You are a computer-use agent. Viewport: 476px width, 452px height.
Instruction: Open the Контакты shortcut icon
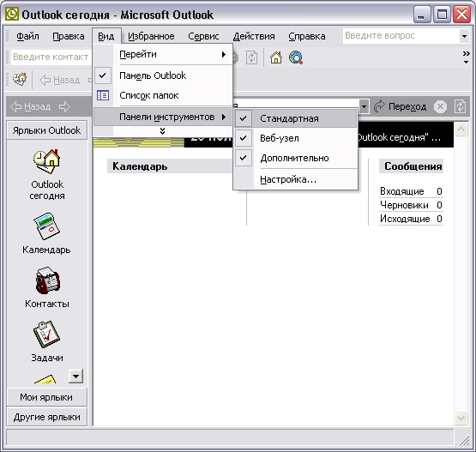tap(47, 280)
